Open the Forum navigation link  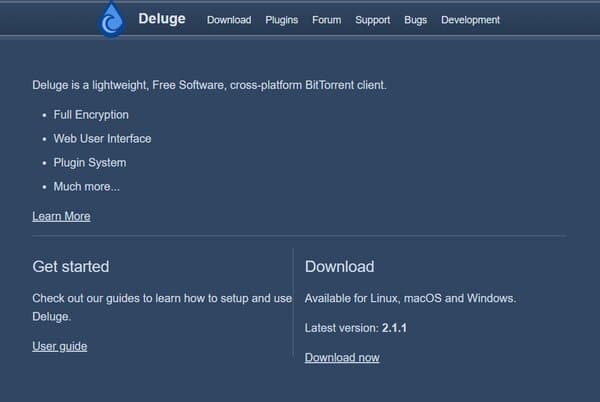coord(326,20)
